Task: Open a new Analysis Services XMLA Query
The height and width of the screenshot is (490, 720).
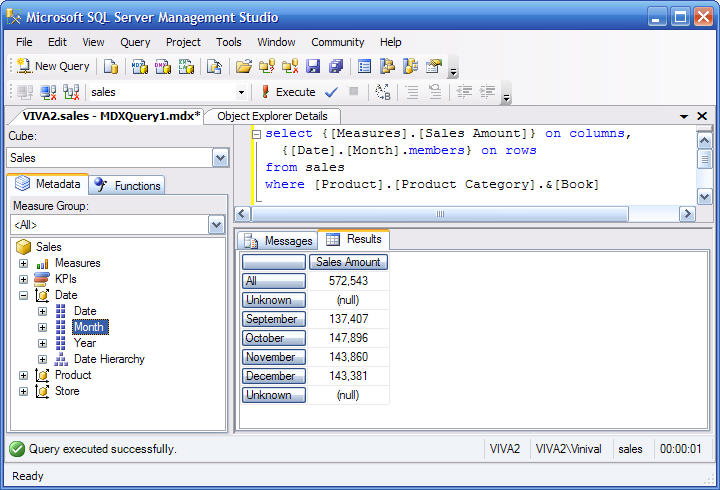Action: point(186,66)
